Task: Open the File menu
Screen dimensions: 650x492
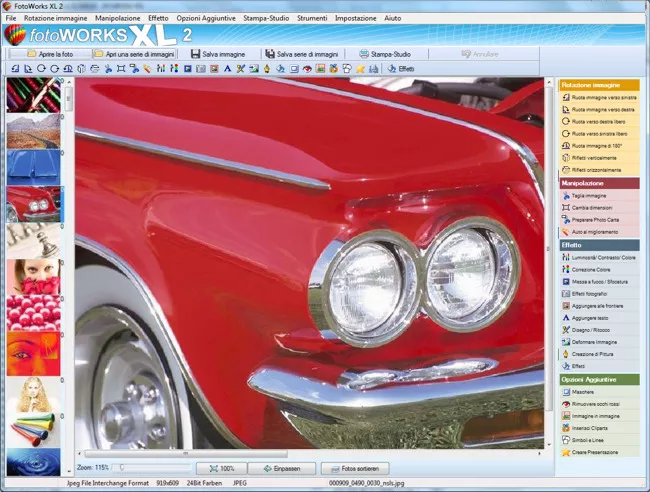Action: (x=11, y=18)
